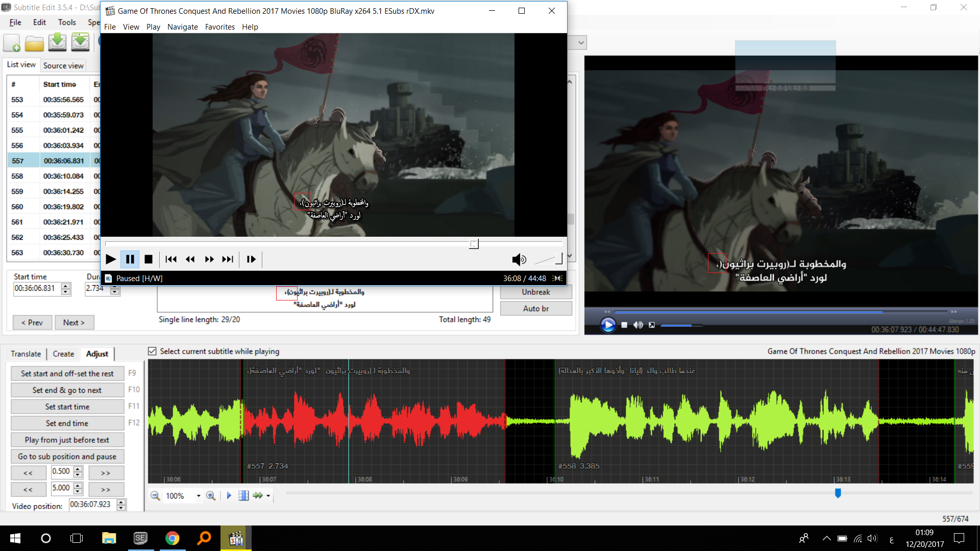This screenshot has width=980, height=551.
Task: Create a new subtitle file
Action: pyautogui.click(x=11, y=43)
